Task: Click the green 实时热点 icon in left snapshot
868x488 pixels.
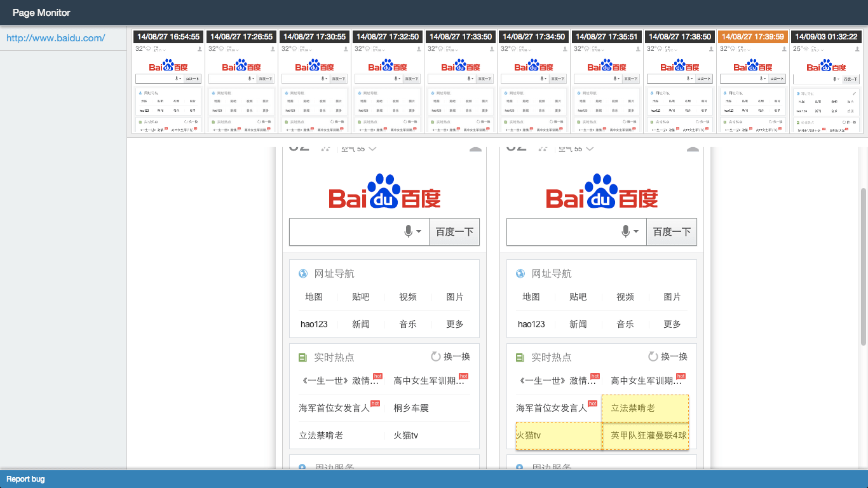Action: 303,358
